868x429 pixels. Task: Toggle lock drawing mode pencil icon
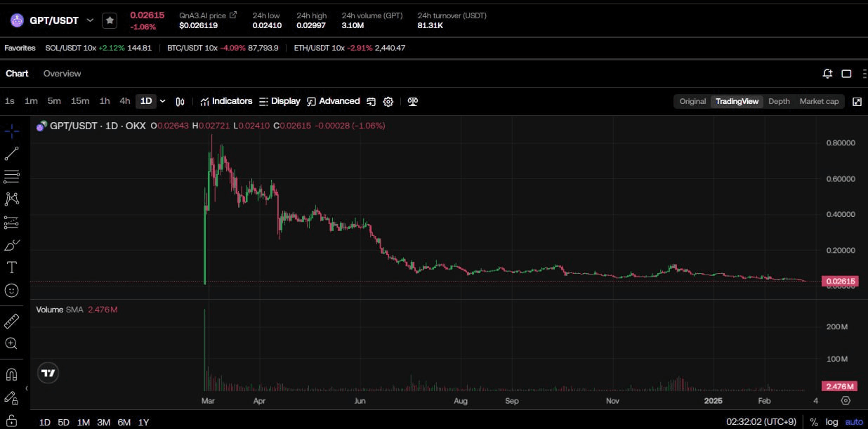(11, 397)
